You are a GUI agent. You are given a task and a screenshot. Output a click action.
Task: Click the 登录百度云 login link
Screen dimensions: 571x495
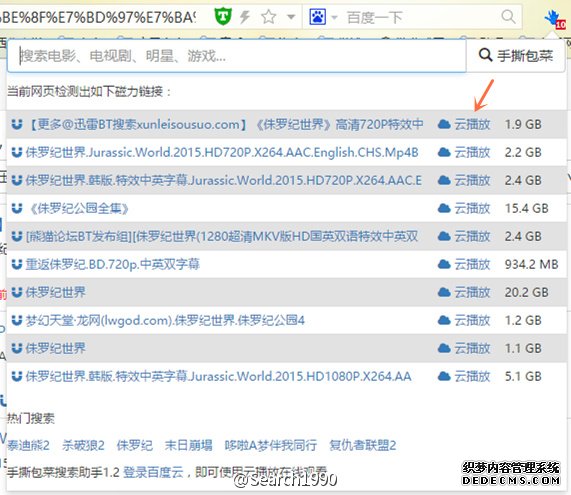(153, 472)
